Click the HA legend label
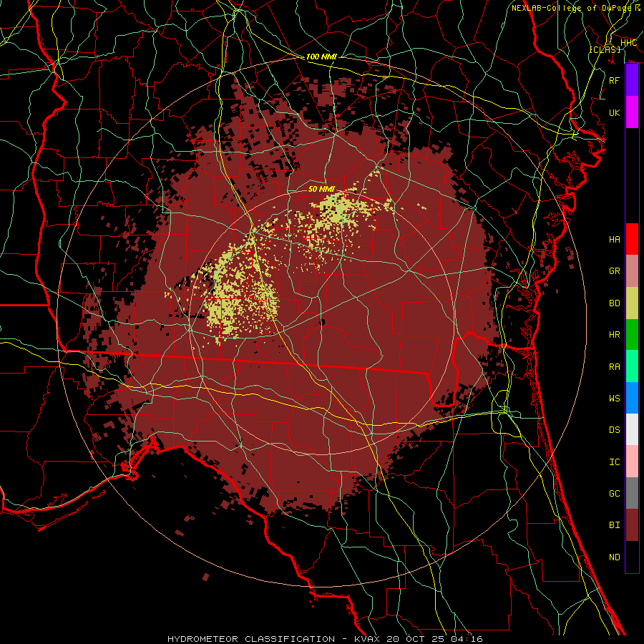The width and height of the screenshot is (644, 644). tap(614, 240)
